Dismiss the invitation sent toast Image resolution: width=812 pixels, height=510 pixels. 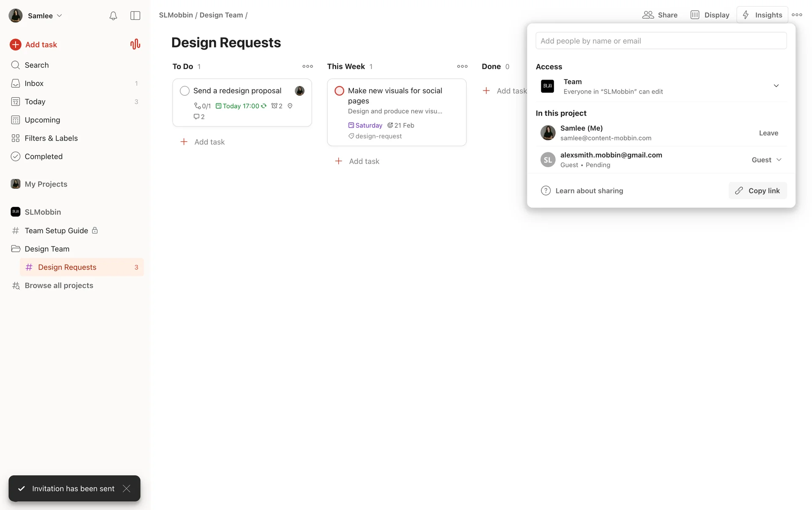coord(126,488)
